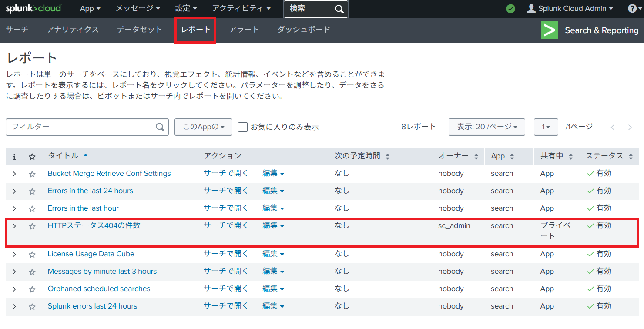The width and height of the screenshot is (644, 329).
Task: Enable お気に入りのみ表示 checkbox
Action: [x=243, y=127]
